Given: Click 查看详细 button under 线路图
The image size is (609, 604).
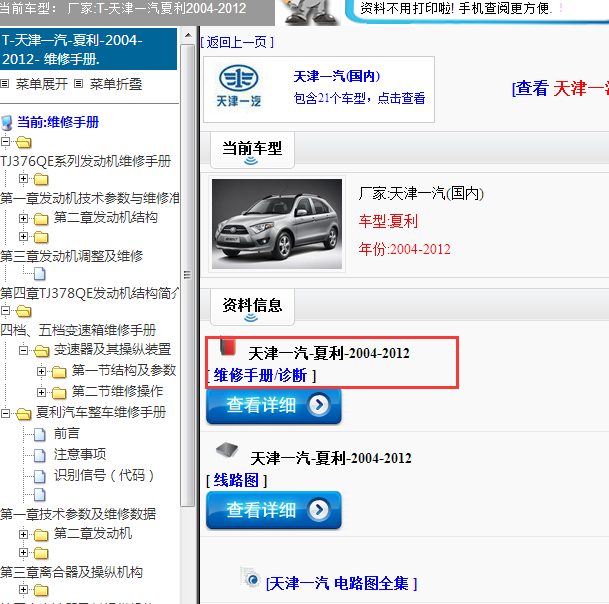Looking at the screenshot, I should pyautogui.click(x=273, y=510).
